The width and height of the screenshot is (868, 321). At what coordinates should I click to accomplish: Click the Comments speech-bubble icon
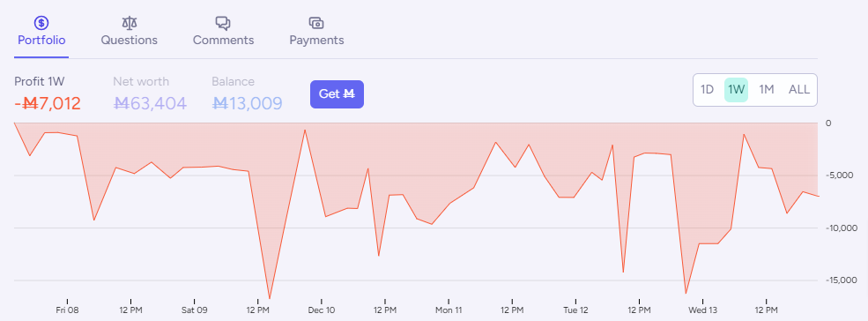click(x=223, y=23)
